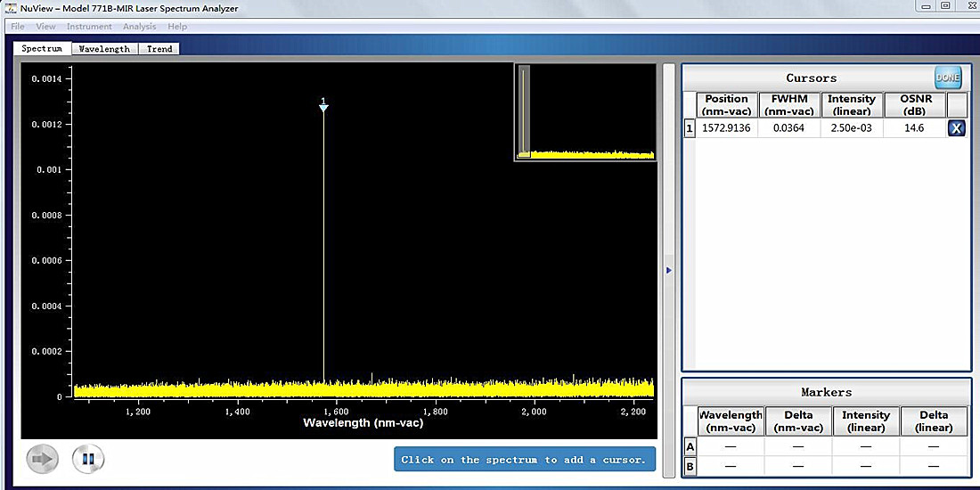The width and height of the screenshot is (980, 490).
Task: Open the File menu
Action: (17, 27)
